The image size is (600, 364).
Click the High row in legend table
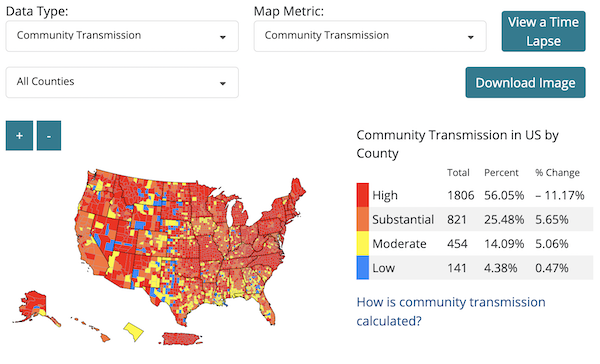point(474,195)
